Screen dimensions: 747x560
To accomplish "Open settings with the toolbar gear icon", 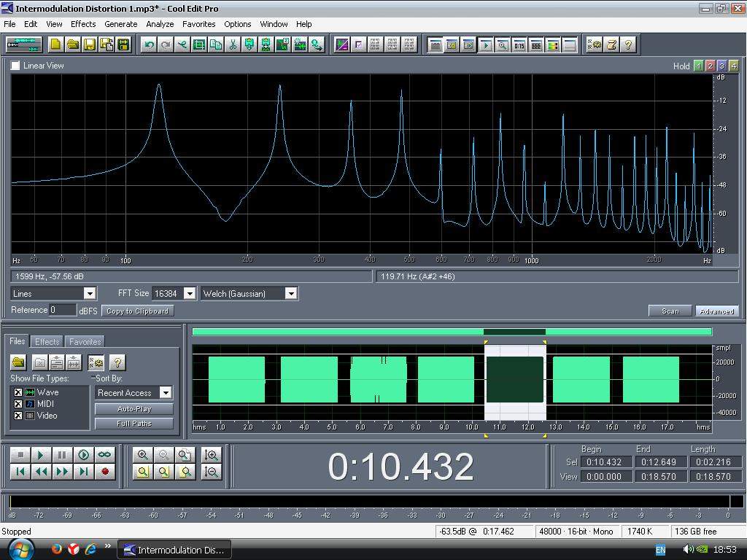I will 595,44.
